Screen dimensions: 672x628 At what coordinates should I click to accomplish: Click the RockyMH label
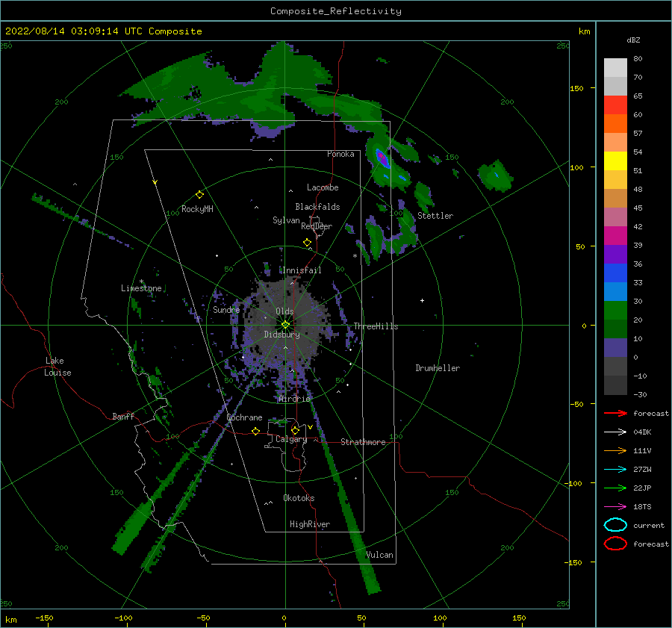197,209
